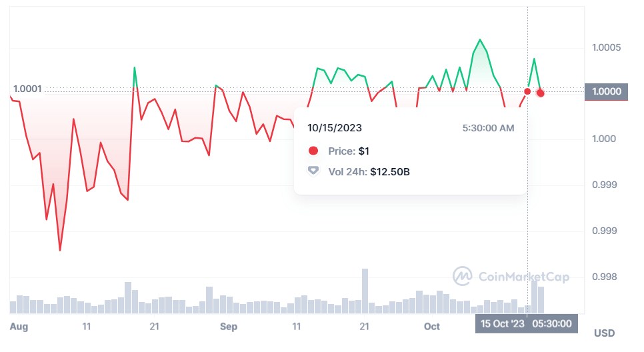
Task: Click the 10/15/2023 date in the tooltip
Action: (x=335, y=128)
